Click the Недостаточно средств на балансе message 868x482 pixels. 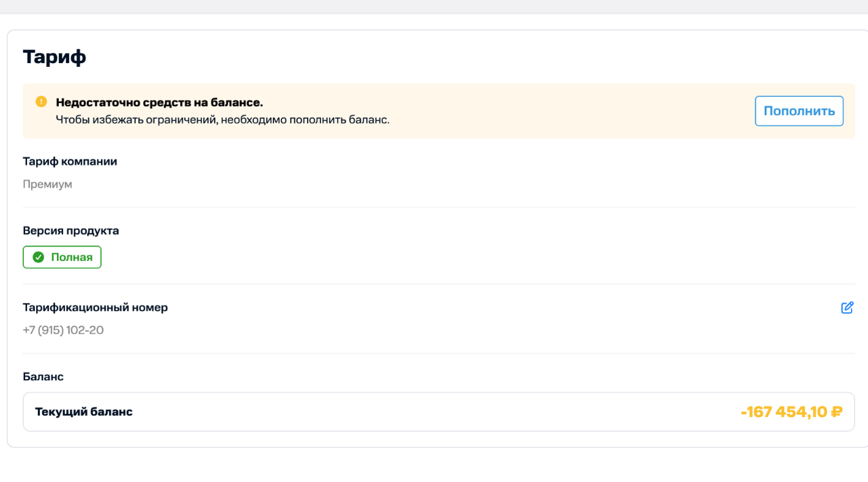point(159,102)
